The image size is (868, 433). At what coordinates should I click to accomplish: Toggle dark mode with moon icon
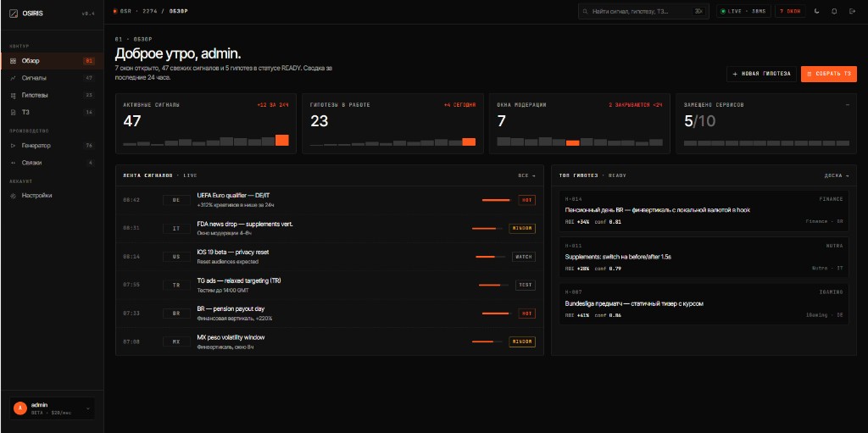817,11
